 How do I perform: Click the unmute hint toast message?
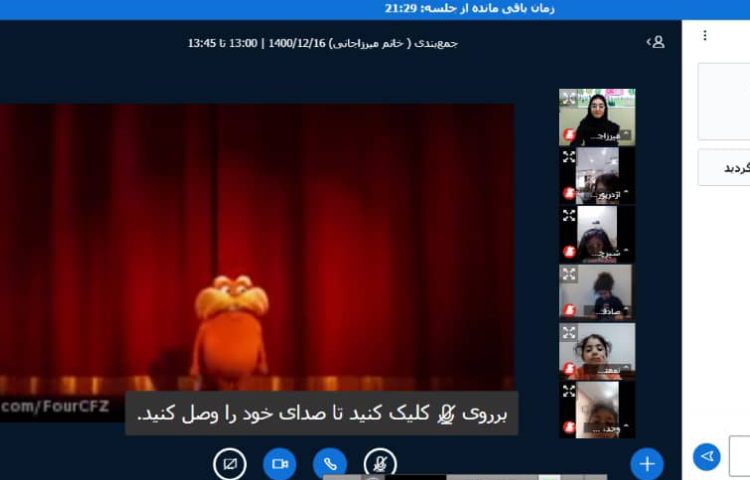click(x=321, y=414)
